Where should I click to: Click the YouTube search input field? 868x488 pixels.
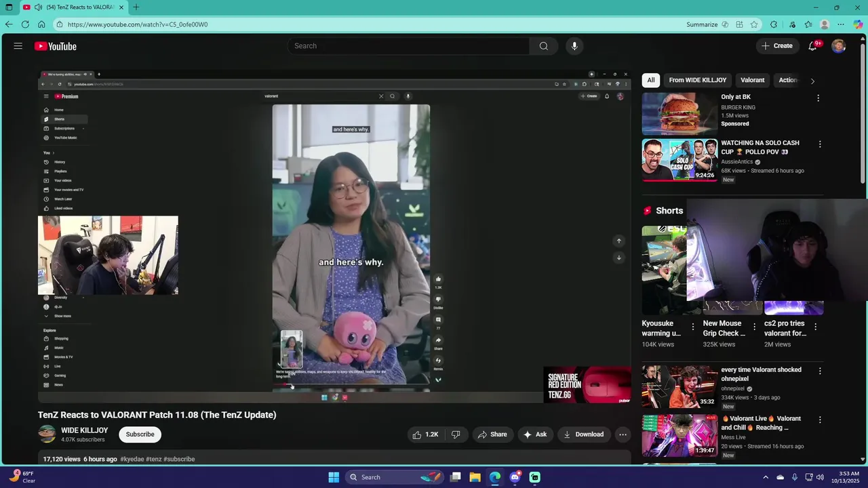(x=409, y=46)
